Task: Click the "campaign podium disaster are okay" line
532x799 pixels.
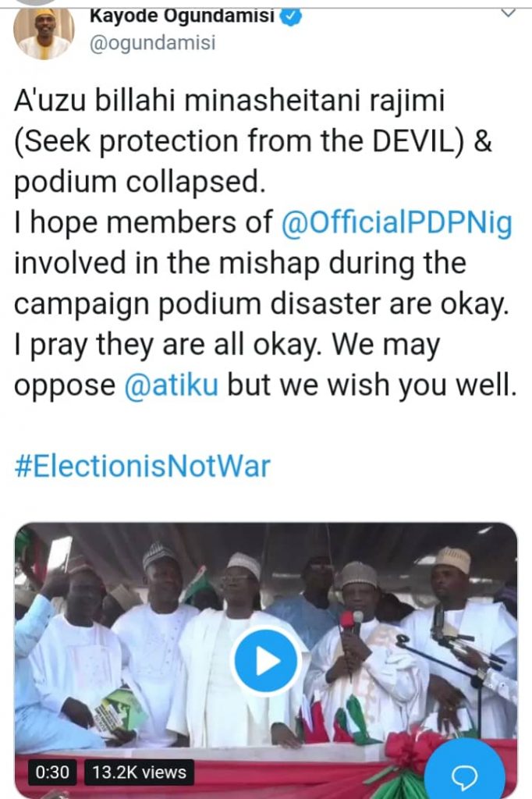Action: click(261, 304)
